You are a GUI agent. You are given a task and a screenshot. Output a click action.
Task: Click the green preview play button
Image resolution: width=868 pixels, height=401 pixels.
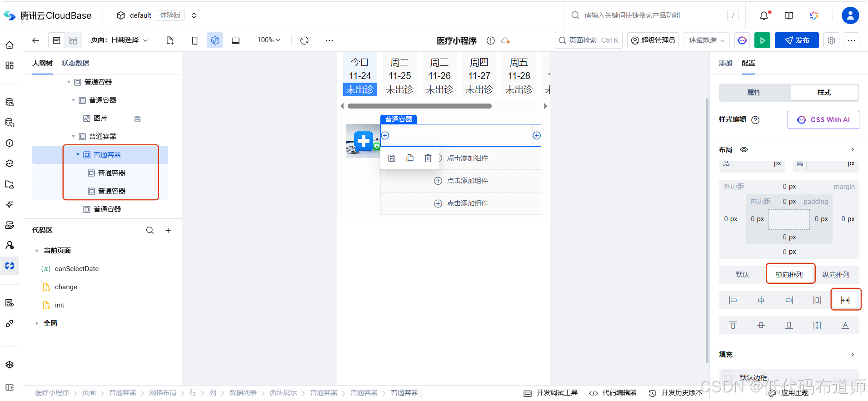762,40
